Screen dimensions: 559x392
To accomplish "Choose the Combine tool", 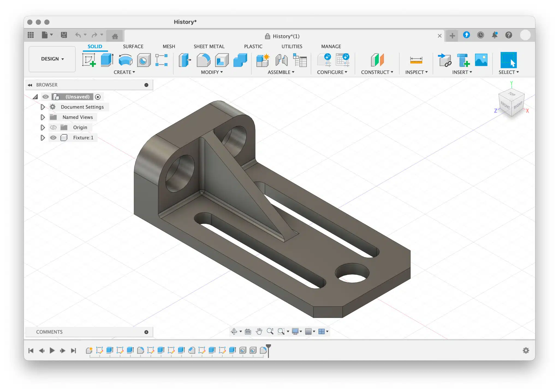I will (x=240, y=60).
